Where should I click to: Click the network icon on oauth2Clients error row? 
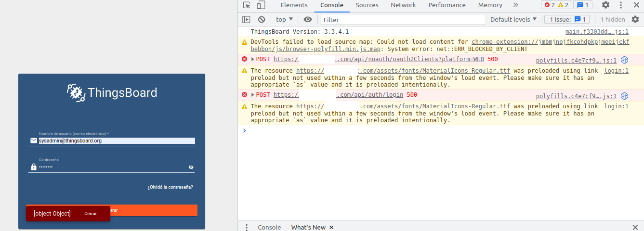[x=624, y=60]
